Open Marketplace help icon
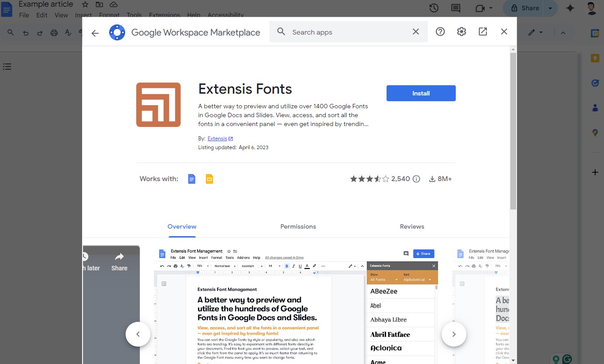The height and width of the screenshot is (364, 604). click(440, 32)
